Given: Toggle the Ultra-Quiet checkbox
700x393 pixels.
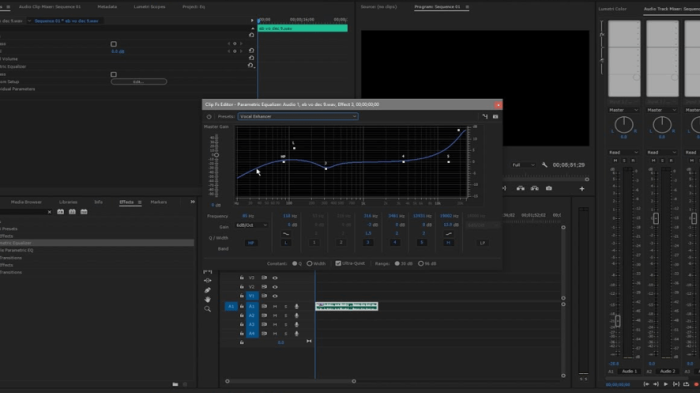Looking at the screenshot, I should pyautogui.click(x=338, y=263).
